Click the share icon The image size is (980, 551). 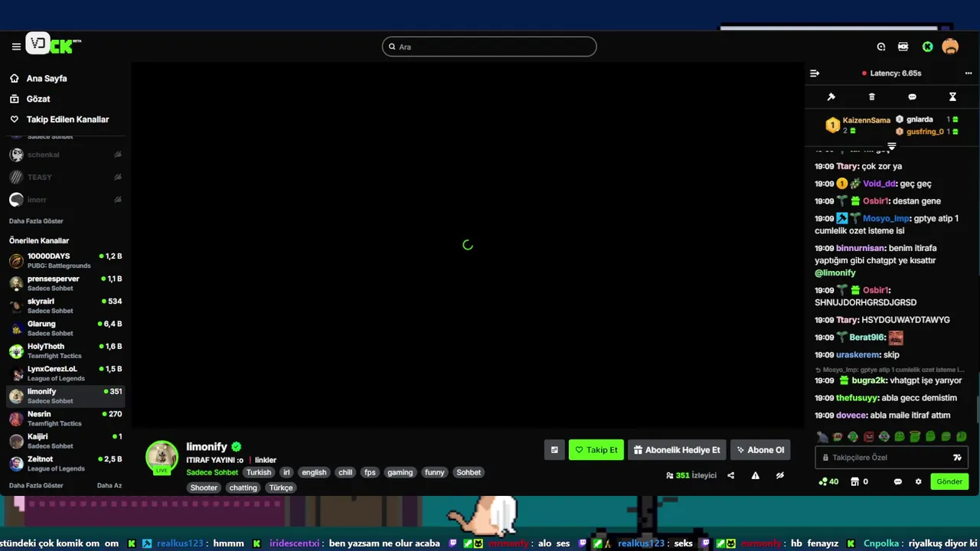[730, 475]
